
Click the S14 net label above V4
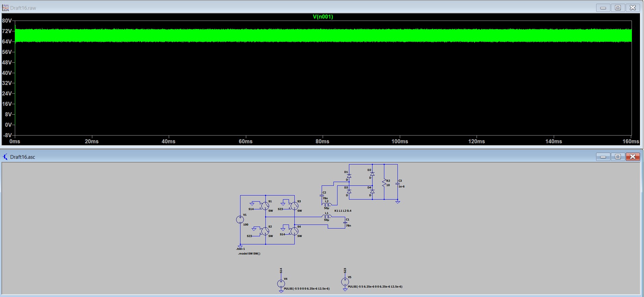tap(281, 271)
